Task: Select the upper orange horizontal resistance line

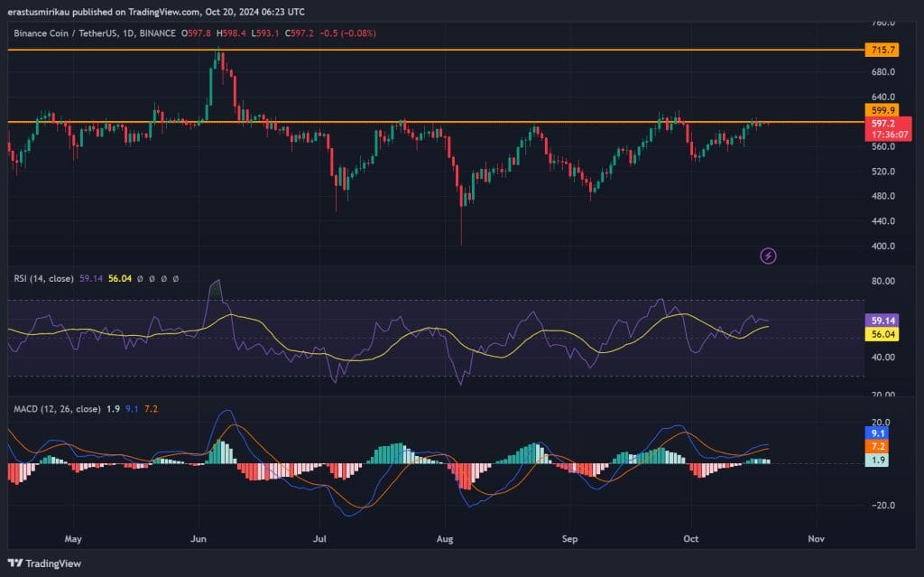Action: tap(361, 51)
